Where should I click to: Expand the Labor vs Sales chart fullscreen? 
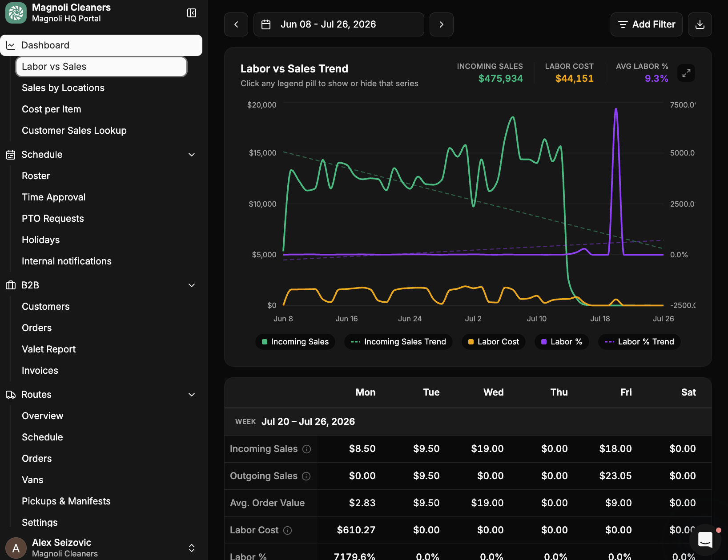[686, 73]
